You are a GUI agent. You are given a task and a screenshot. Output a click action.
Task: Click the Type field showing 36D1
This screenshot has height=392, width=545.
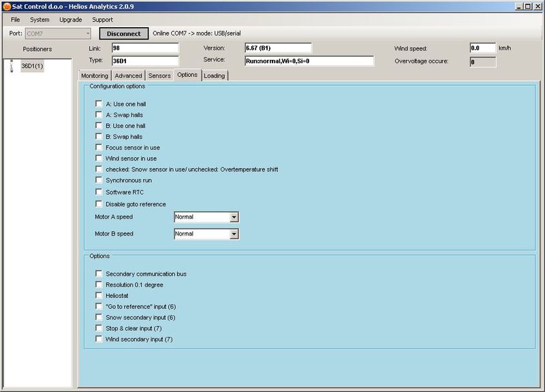145,61
